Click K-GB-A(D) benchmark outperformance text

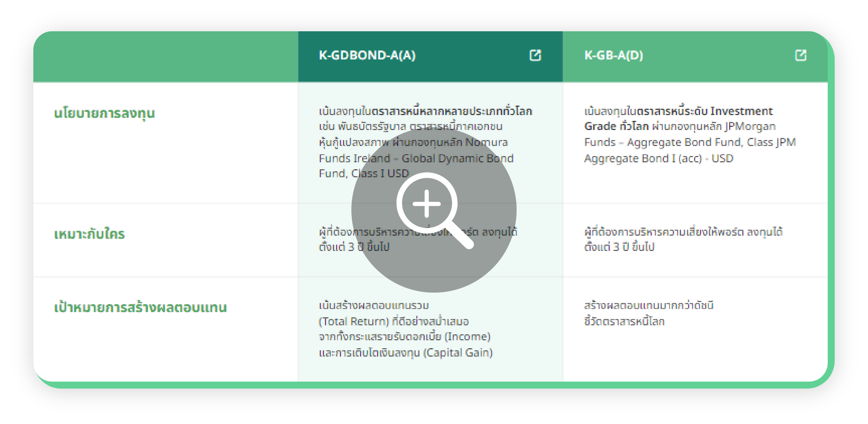(649, 313)
